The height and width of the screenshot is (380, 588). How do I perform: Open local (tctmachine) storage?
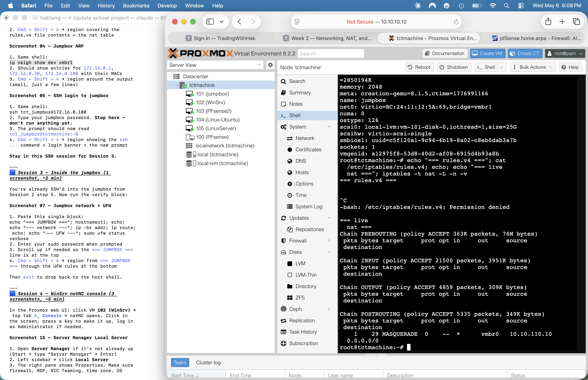[x=218, y=154]
